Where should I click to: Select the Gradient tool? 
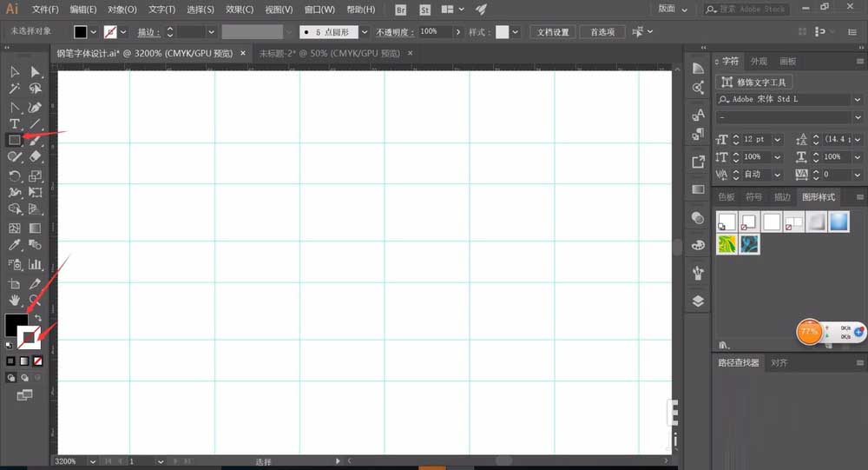(35, 228)
